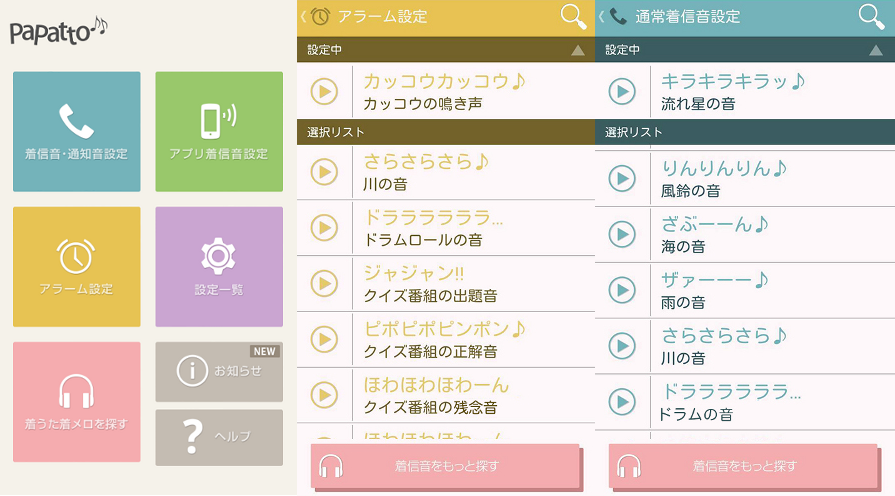Screen dimensions: 895x496
Task: Tap 着うた着メロを探す headphone tile
Action: click(77, 401)
